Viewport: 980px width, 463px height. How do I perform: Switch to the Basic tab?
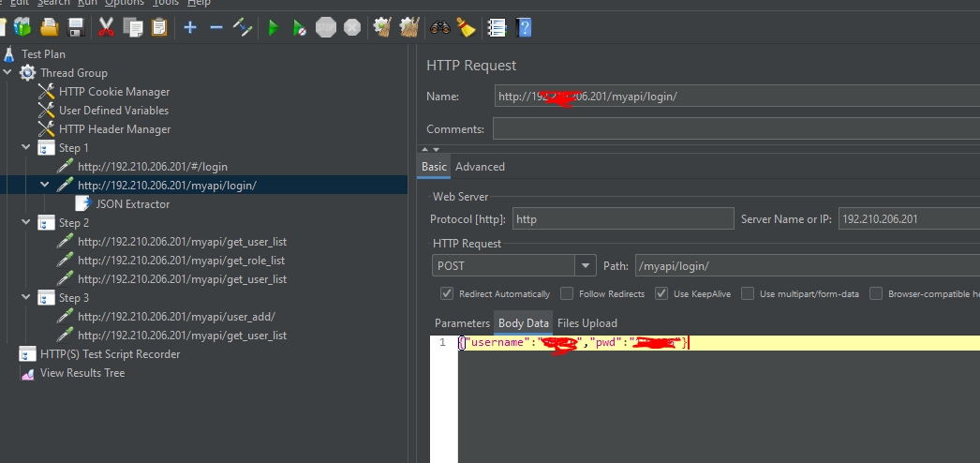click(x=434, y=167)
